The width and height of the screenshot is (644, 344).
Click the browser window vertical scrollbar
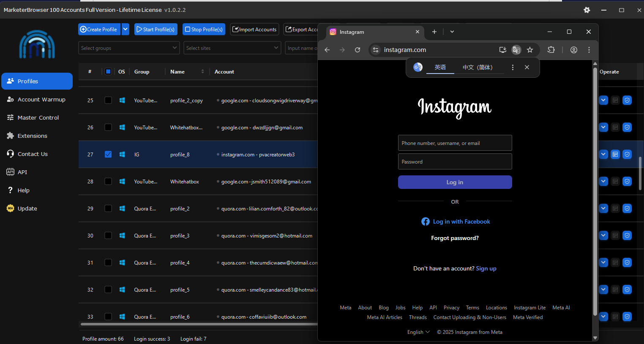595,190
